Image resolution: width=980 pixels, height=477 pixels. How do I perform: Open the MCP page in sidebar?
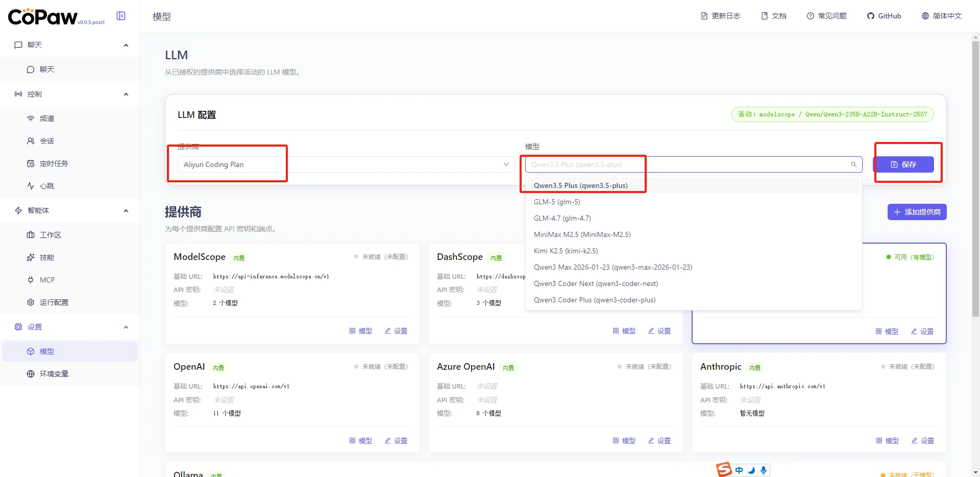[47, 280]
